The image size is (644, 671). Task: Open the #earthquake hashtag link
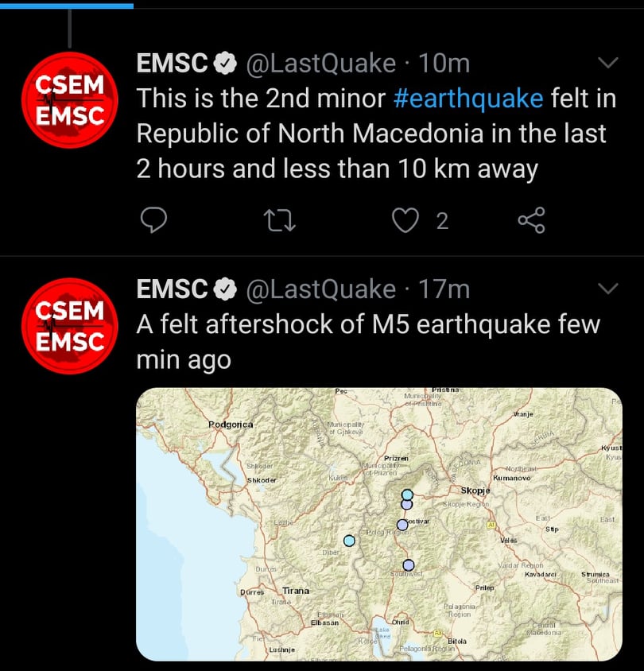coord(468,98)
